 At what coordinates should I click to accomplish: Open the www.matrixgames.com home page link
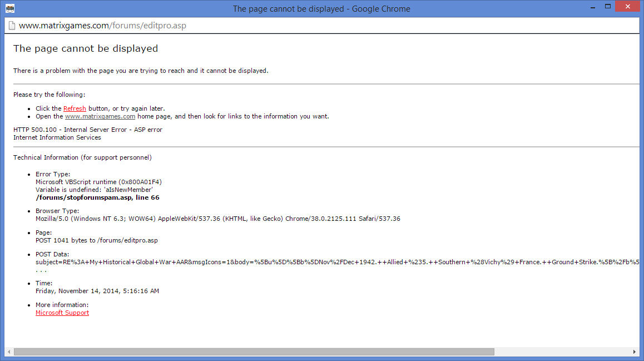100,116
